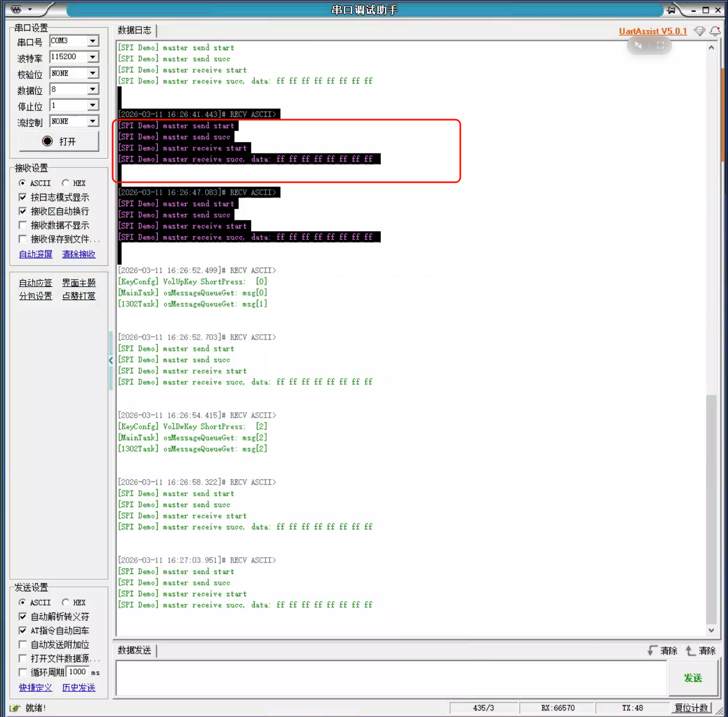Click the 自动滚屏 link
The height and width of the screenshot is (717, 728).
[x=36, y=254]
